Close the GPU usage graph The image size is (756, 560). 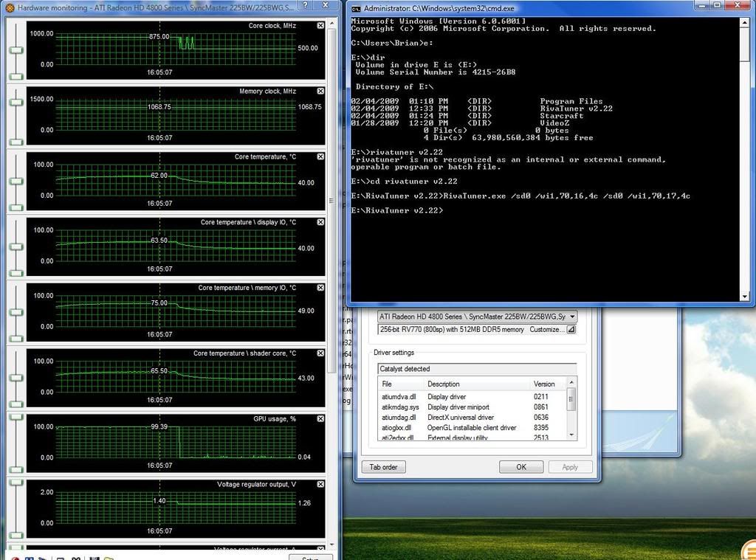point(320,419)
